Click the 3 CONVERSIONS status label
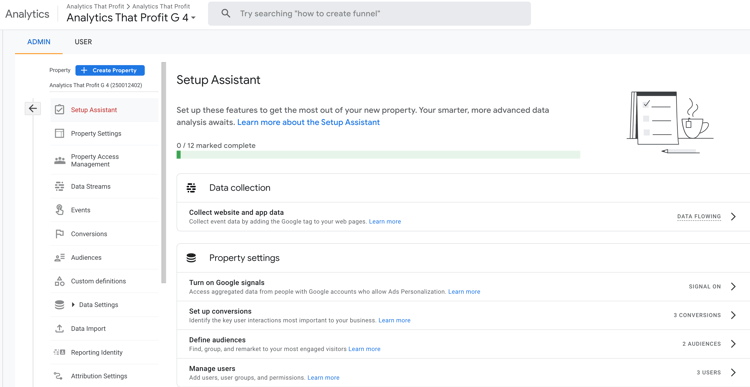 (697, 315)
